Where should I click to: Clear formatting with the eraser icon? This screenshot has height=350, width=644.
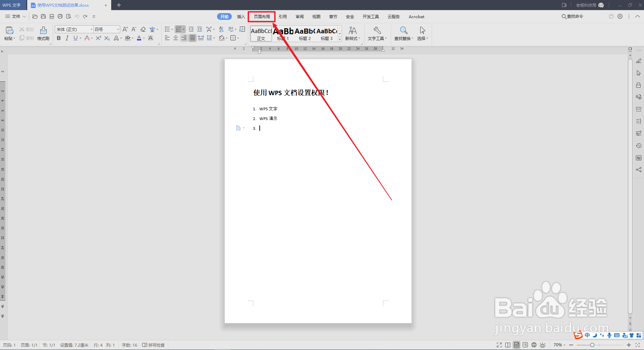[x=143, y=29]
